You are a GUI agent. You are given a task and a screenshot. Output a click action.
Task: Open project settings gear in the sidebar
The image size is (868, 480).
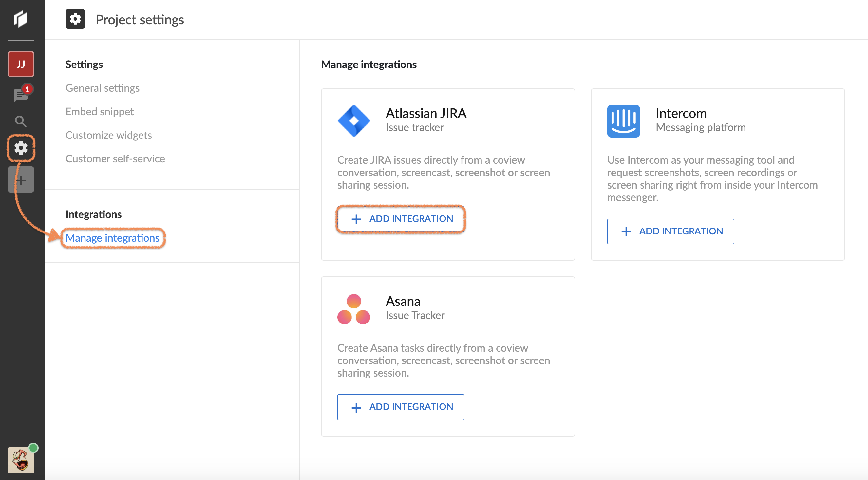click(21, 148)
